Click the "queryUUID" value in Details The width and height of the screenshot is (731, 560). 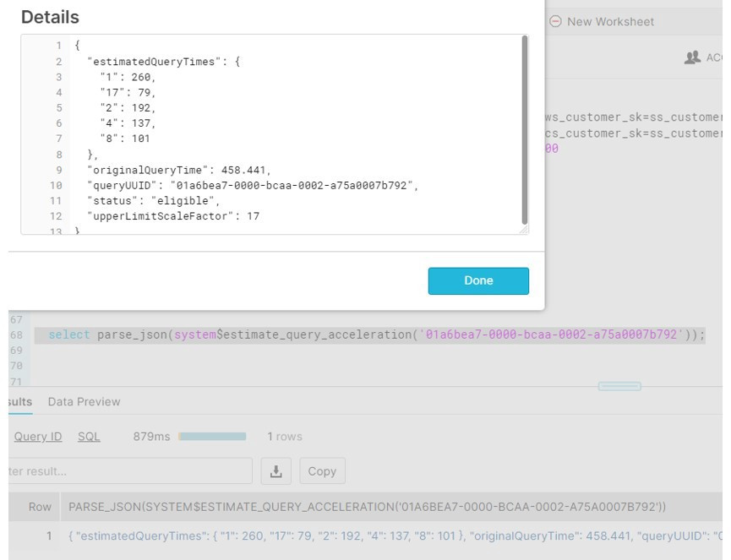click(x=292, y=186)
